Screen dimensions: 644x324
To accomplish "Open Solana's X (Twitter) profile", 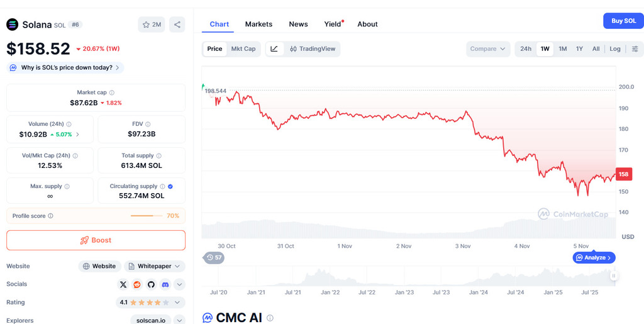I will tap(123, 284).
